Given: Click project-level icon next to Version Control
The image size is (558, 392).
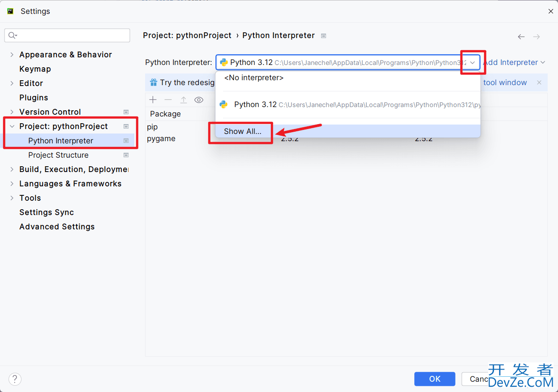Looking at the screenshot, I should pyautogui.click(x=126, y=112).
